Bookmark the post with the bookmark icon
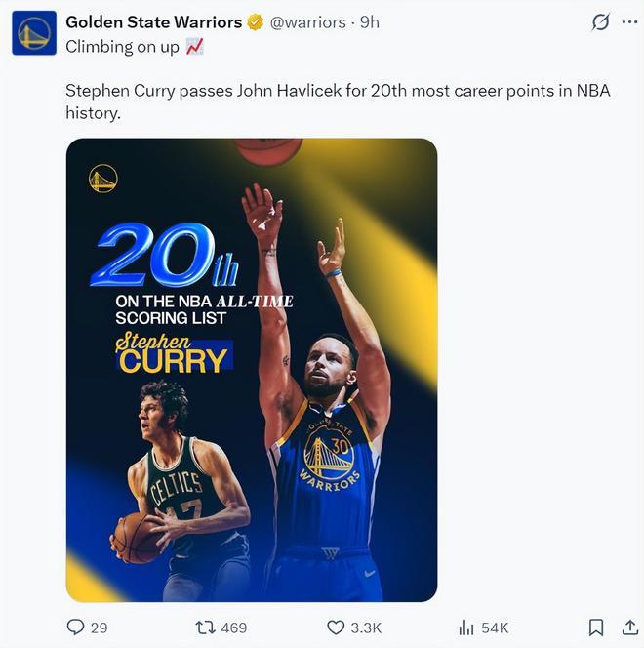Screen dimensions: 644x648 click(x=596, y=627)
